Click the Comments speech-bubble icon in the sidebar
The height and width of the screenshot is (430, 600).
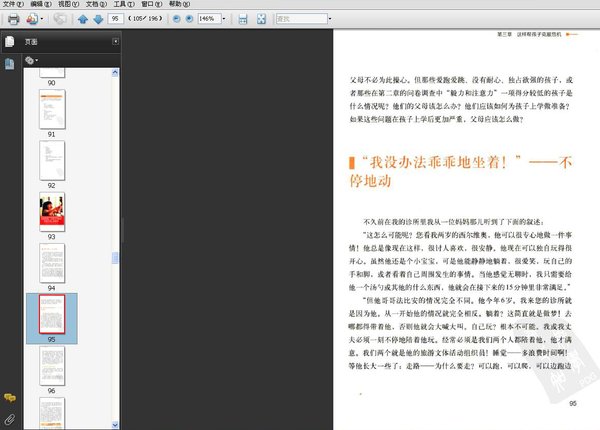[10, 398]
